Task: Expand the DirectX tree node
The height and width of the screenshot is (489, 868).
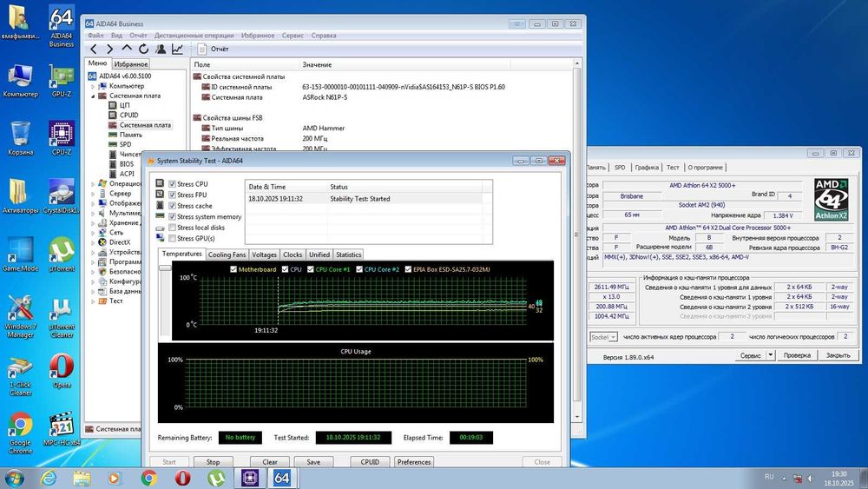Action: pos(93,242)
